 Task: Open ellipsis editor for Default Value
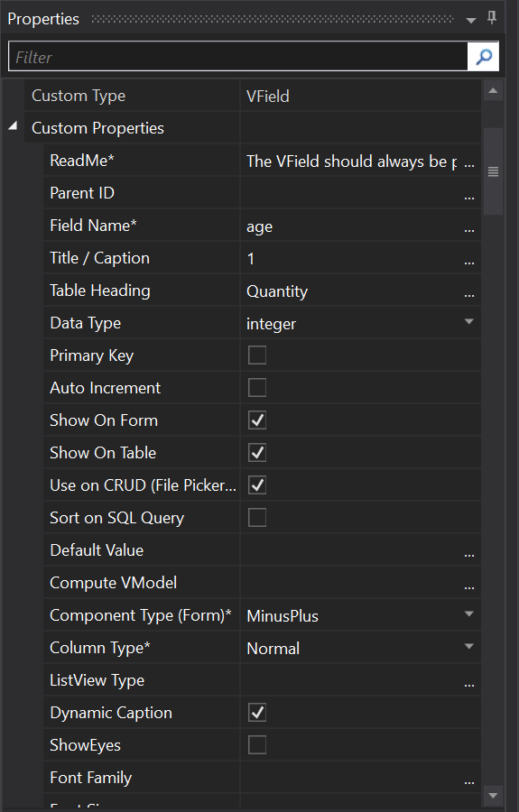(469, 551)
